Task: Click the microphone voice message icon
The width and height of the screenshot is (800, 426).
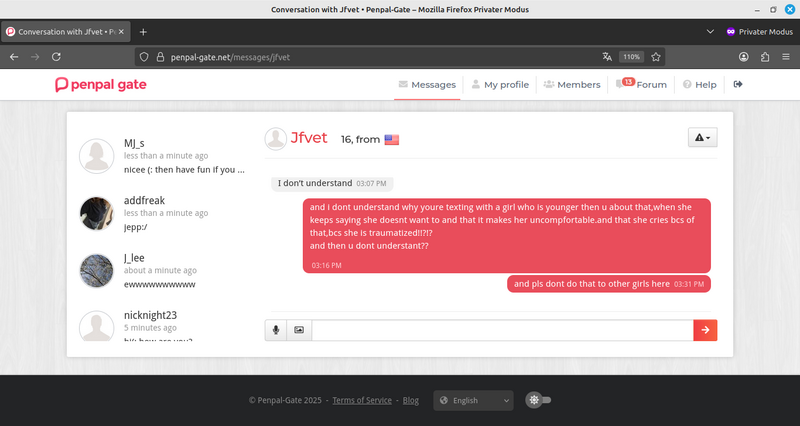Action: (x=276, y=330)
